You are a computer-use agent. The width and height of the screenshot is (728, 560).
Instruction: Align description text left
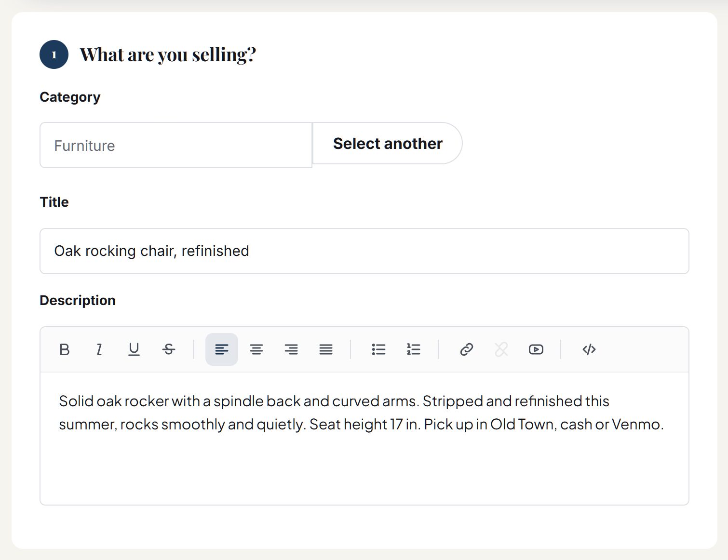click(x=222, y=349)
